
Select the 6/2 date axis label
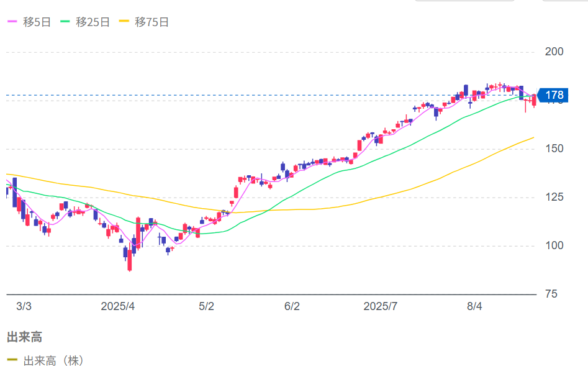(292, 306)
